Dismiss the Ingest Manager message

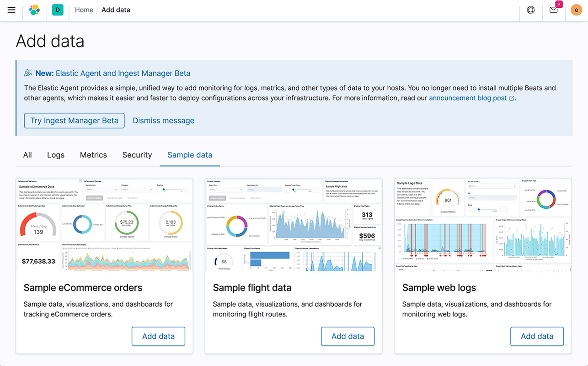(x=163, y=120)
